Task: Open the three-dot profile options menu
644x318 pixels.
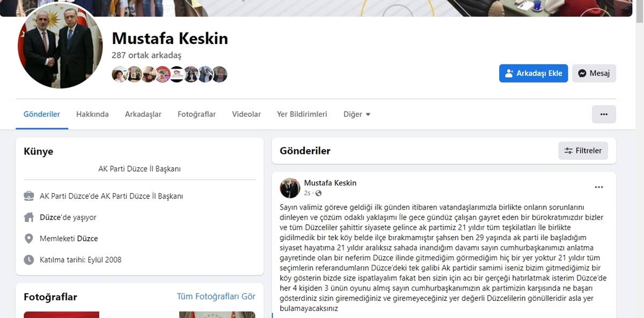Action: pos(604,114)
